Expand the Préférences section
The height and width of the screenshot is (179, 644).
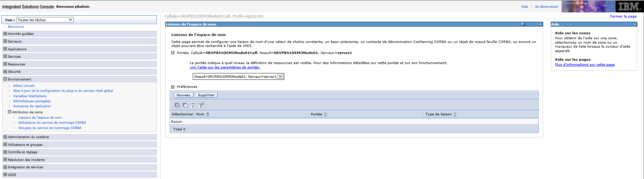coord(173,87)
